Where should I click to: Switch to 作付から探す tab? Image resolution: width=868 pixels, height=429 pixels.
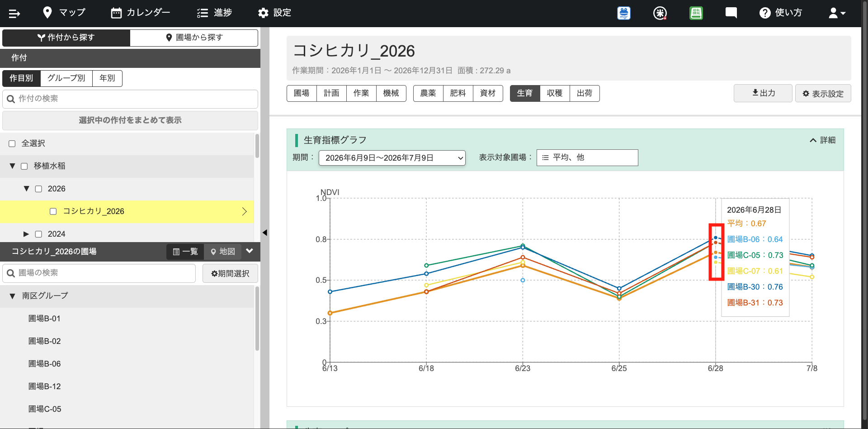(66, 38)
